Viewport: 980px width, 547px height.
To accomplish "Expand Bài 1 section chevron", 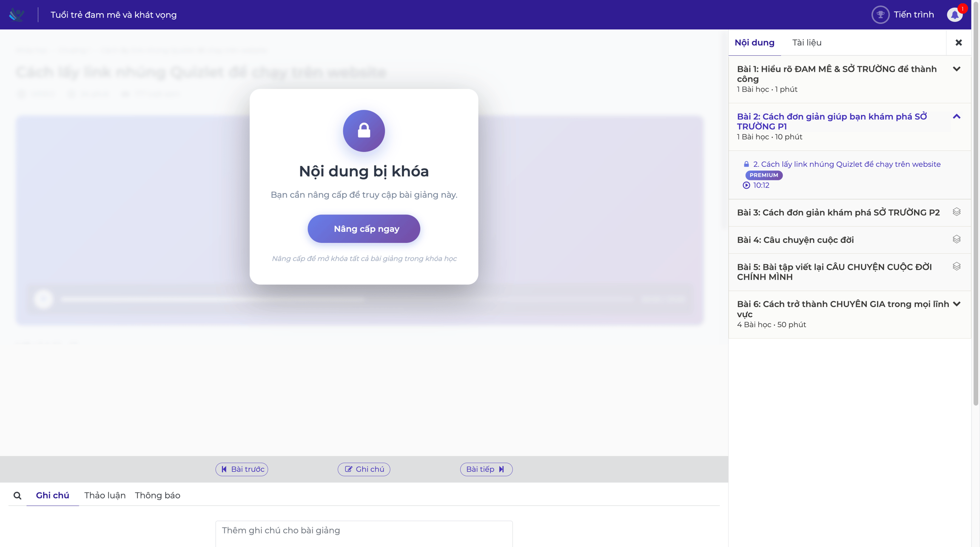I will point(957,69).
